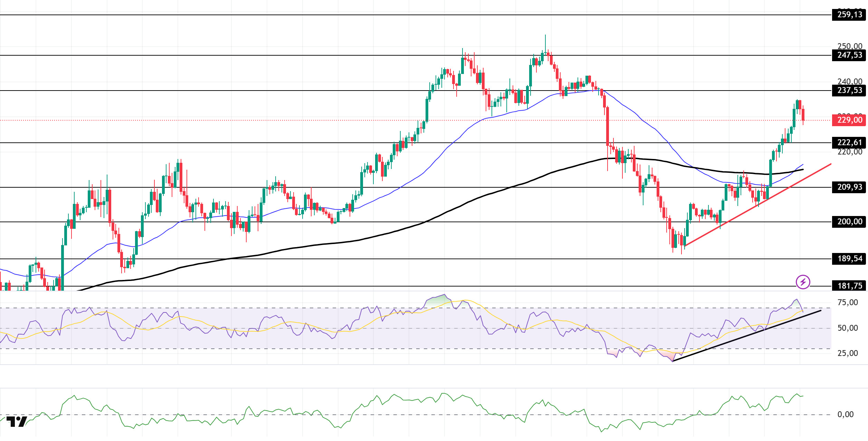Select the 247,53 price level label
868x441 pixels.
[x=849, y=55]
